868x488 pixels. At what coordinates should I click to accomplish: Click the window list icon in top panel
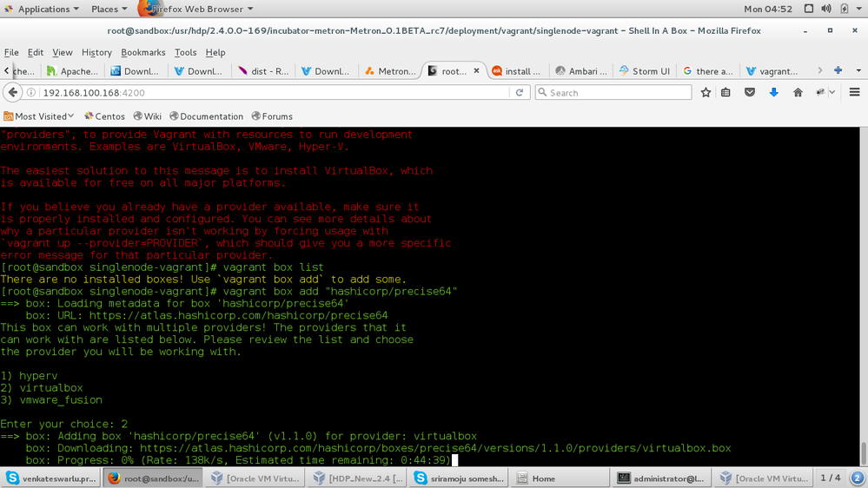(809, 9)
